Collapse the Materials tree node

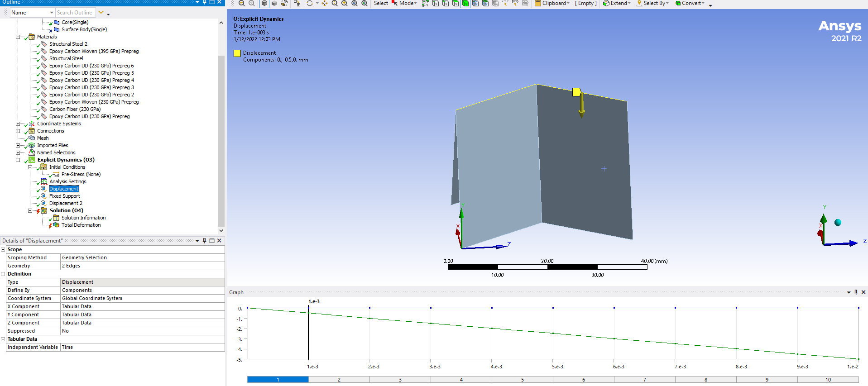(x=18, y=37)
